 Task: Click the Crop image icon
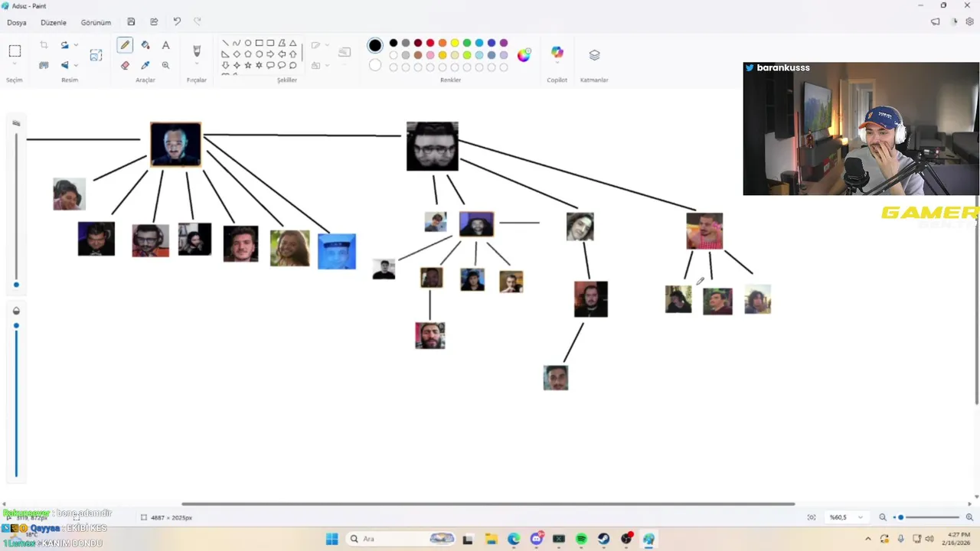point(44,45)
